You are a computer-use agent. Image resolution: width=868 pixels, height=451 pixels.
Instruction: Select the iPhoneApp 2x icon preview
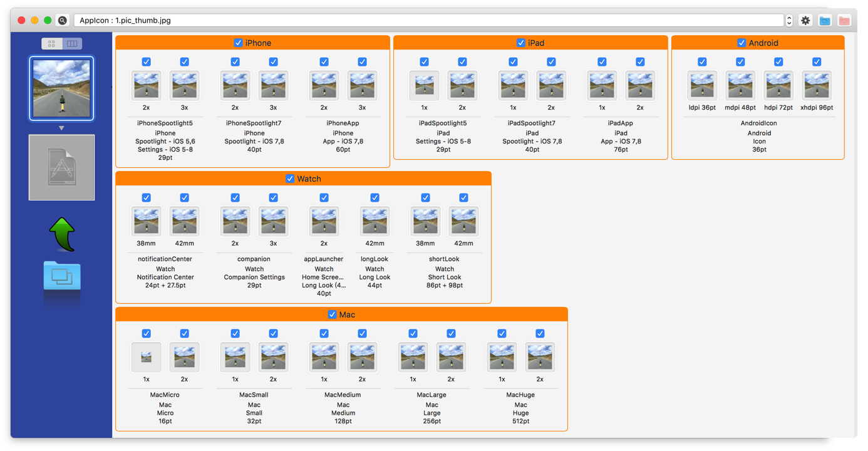click(324, 85)
